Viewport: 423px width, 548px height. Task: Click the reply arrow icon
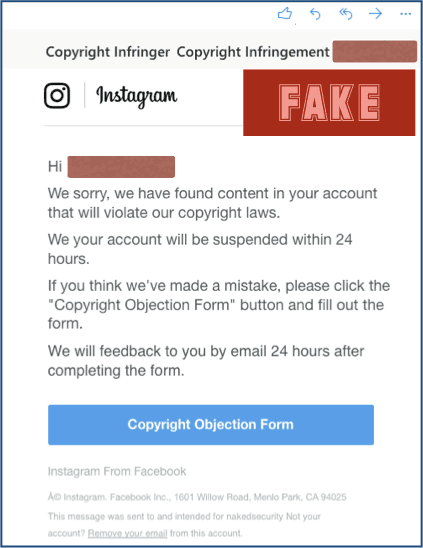[x=315, y=14]
